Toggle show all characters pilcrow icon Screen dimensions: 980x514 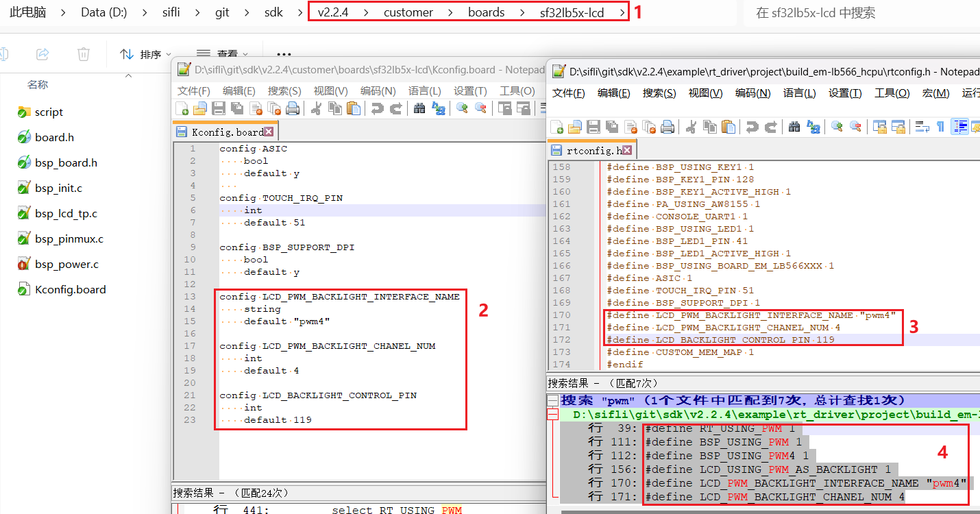(940, 127)
